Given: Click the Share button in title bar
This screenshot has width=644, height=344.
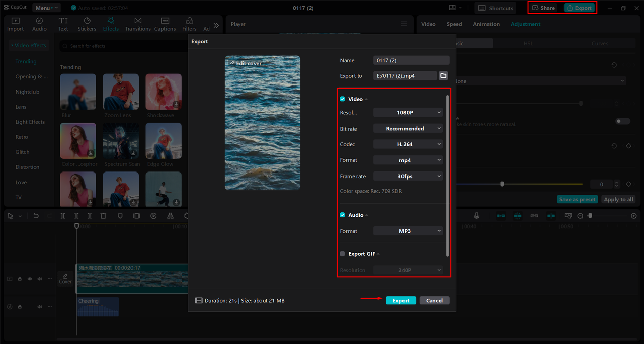Looking at the screenshot, I should coord(544,8).
